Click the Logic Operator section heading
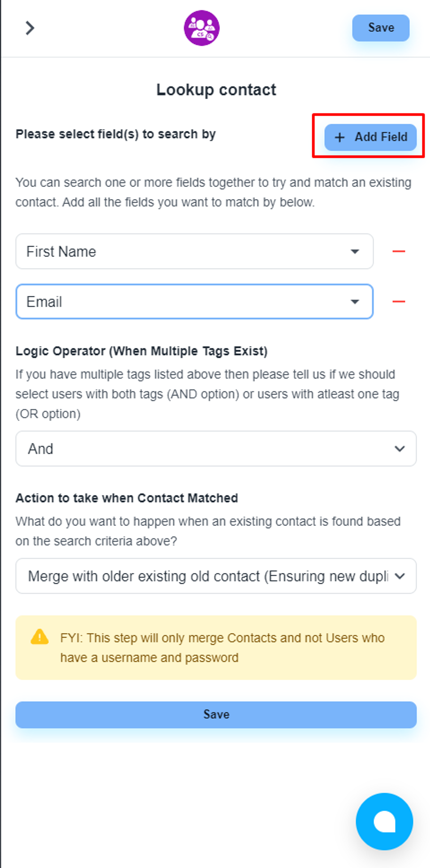This screenshot has width=430, height=868. click(142, 351)
